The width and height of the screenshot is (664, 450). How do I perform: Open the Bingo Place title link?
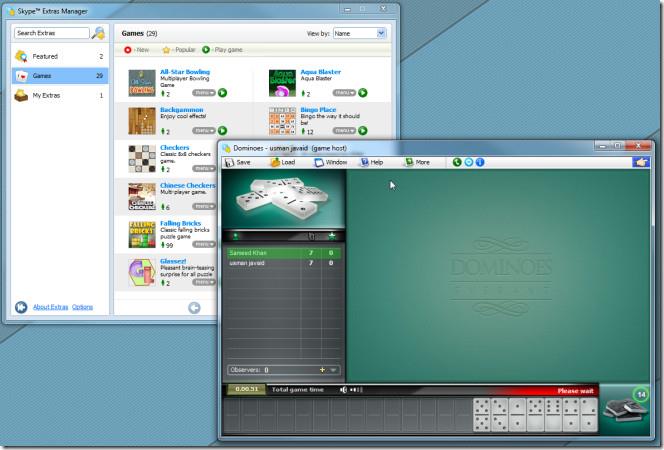[x=318, y=110]
